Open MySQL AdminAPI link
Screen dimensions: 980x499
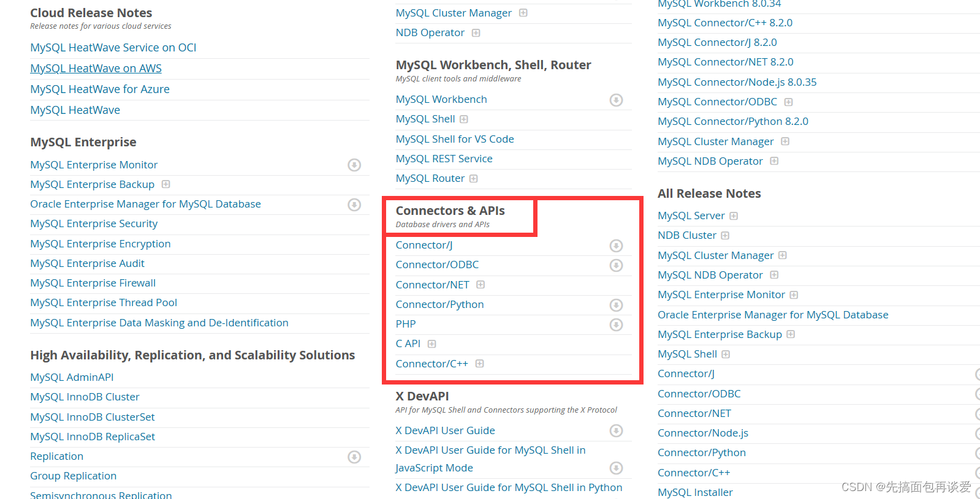coord(72,377)
